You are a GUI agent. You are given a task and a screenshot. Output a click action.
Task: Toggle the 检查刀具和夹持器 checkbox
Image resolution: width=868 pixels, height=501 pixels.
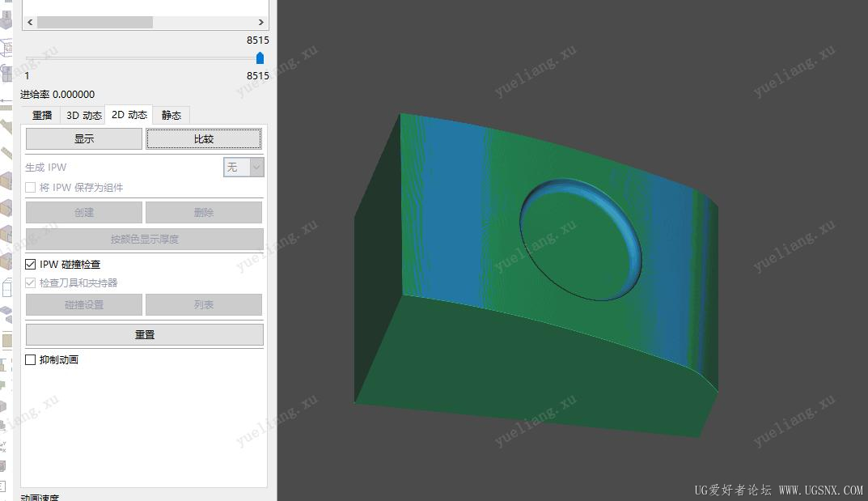tap(31, 283)
